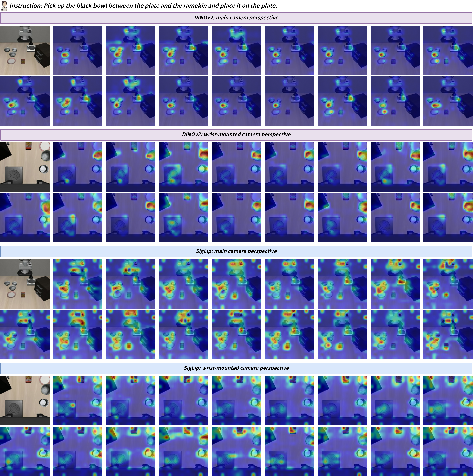Open the original scene image under DINOv2 main camera

click(25, 50)
